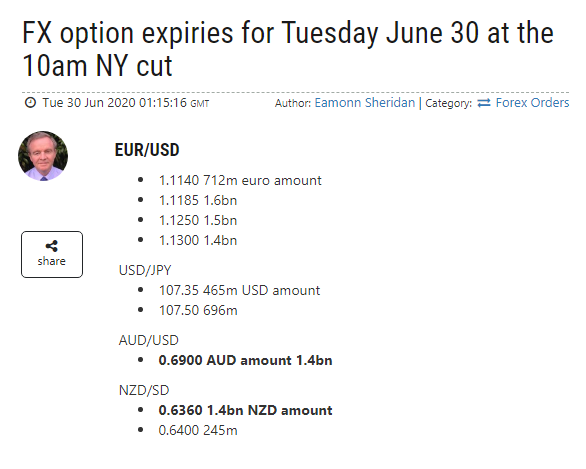Select the 1.1185 1.6bn list item
Screen dimensions: 586x469
(198, 200)
